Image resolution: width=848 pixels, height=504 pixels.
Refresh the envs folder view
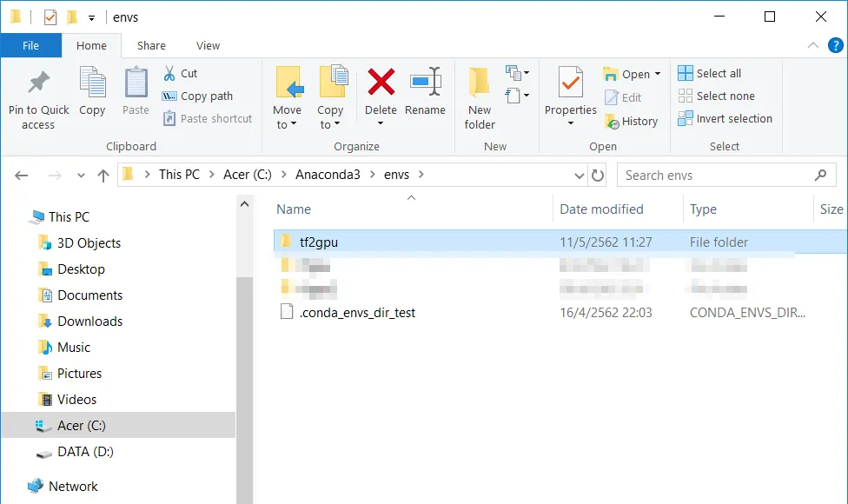pyautogui.click(x=597, y=176)
